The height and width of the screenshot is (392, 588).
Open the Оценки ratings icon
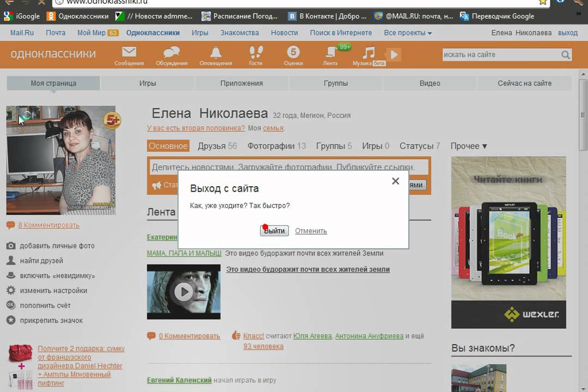(293, 53)
